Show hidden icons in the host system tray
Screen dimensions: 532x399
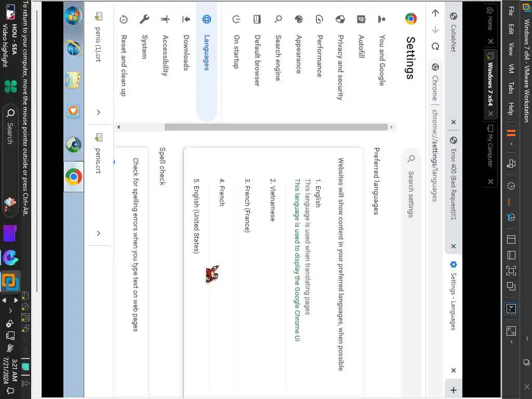click(10, 311)
